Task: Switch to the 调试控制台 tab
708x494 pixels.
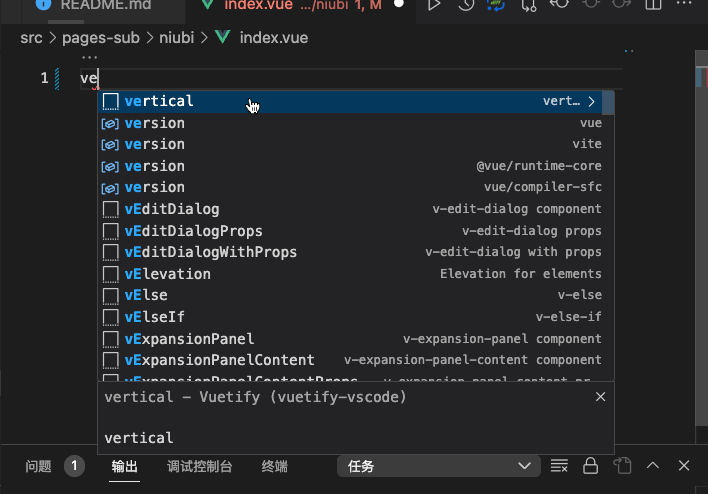Action: [200, 466]
